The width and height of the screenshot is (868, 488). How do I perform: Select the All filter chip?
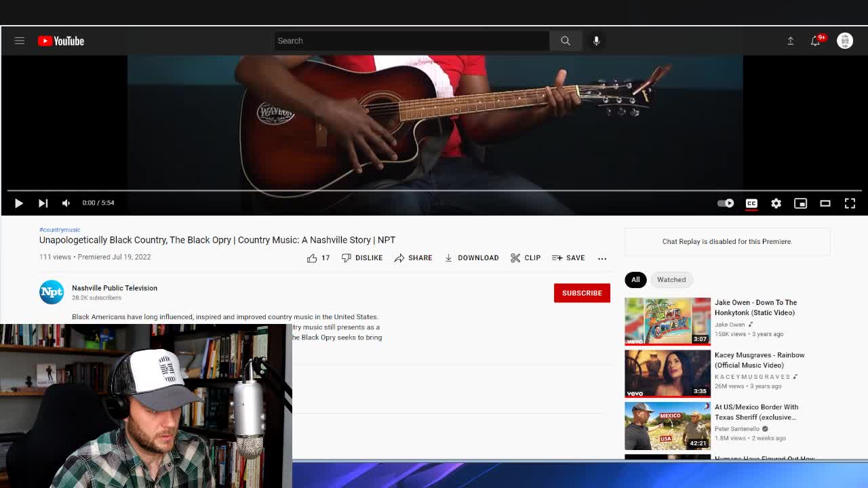point(635,279)
